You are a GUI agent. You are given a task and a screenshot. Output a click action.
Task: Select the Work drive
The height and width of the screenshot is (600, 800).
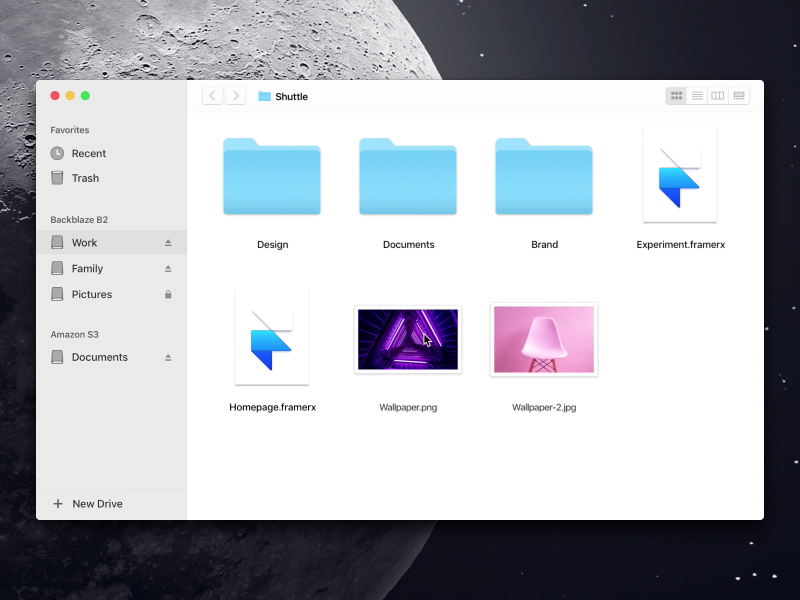point(111,243)
